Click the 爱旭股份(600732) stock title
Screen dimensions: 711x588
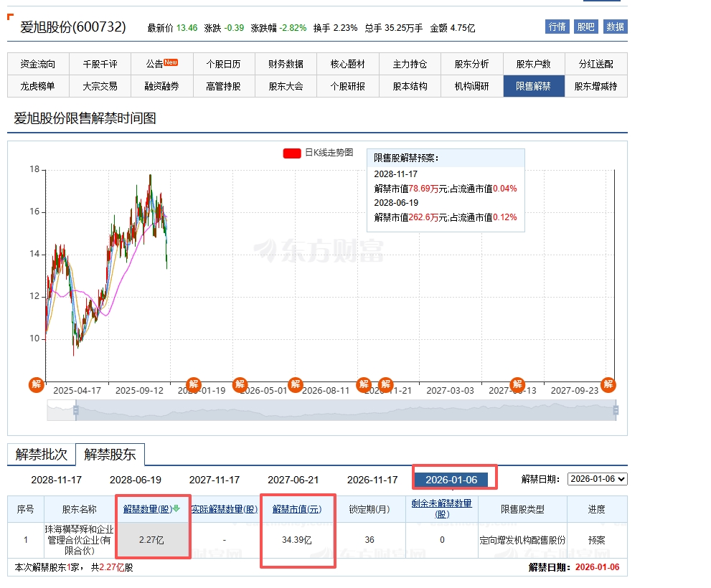73,27
